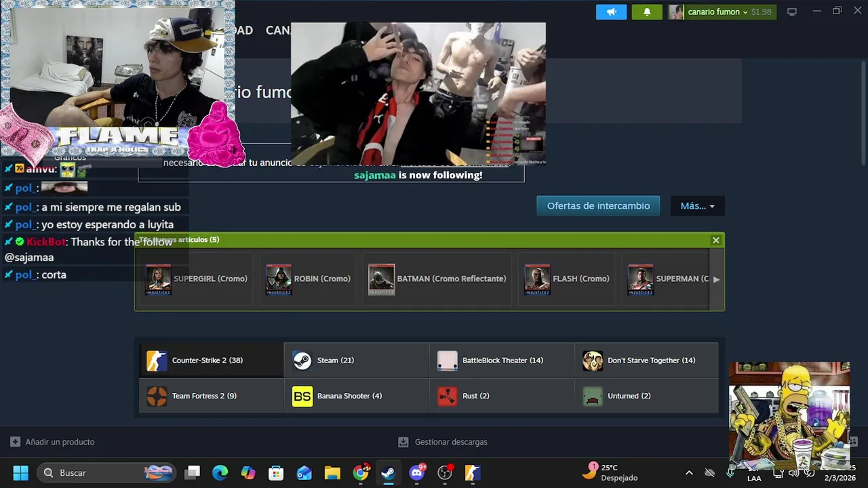Open Unturned (2) inventory tab
Screen dimensions: 868x488
pyautogui.click(x=646, y=396)
